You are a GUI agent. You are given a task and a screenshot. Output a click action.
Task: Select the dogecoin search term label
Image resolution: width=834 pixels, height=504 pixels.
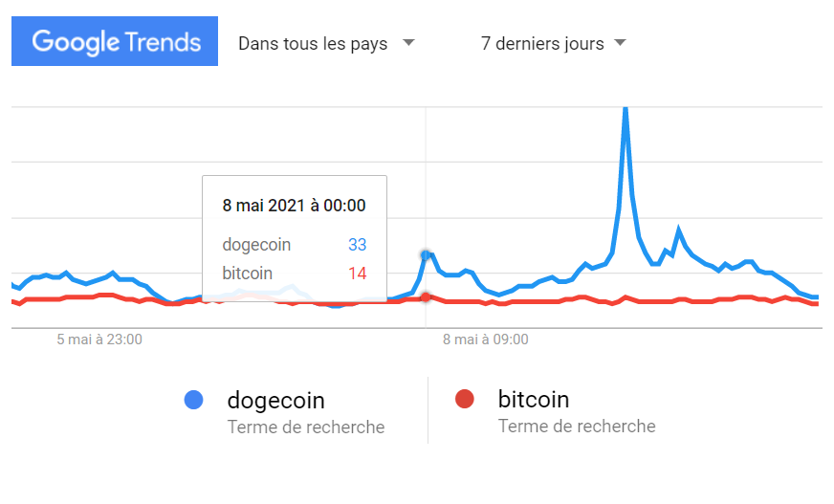pyautogui.click(x=275, y=400)
